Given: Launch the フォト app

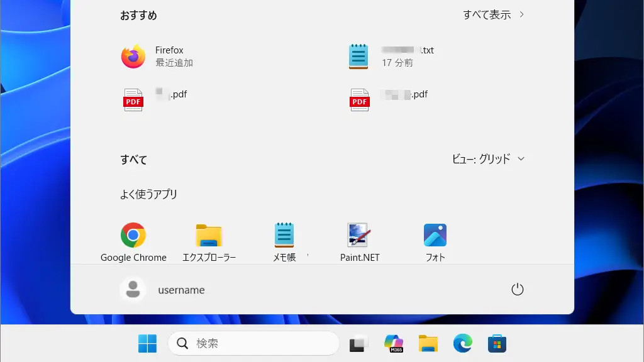Looking at the screenshot, I should click(x=435, y=236).
